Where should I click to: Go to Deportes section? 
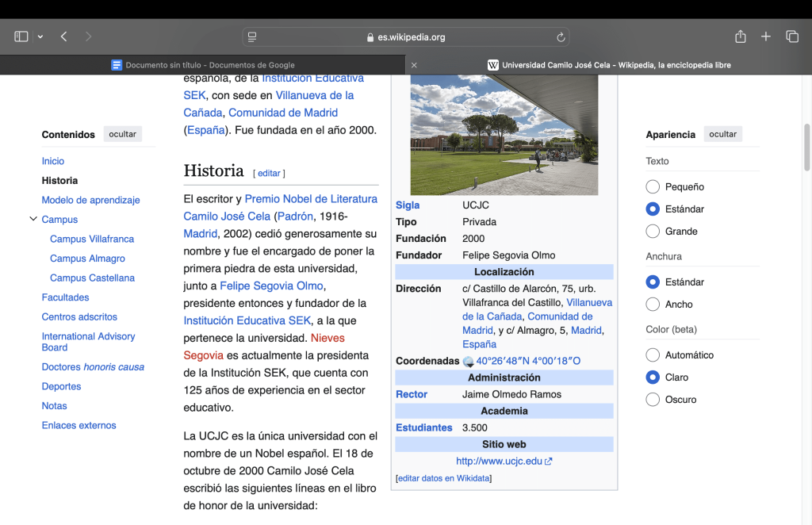tap(61, 386)
